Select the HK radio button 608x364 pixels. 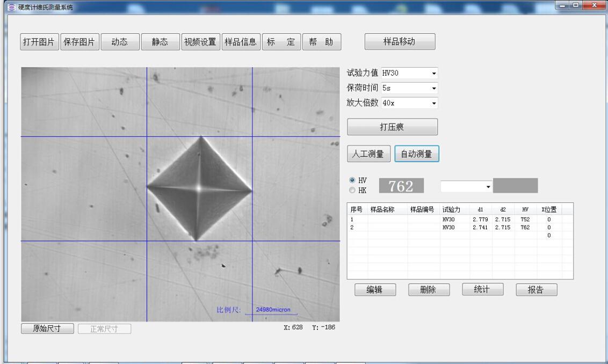tap(352, 190)
